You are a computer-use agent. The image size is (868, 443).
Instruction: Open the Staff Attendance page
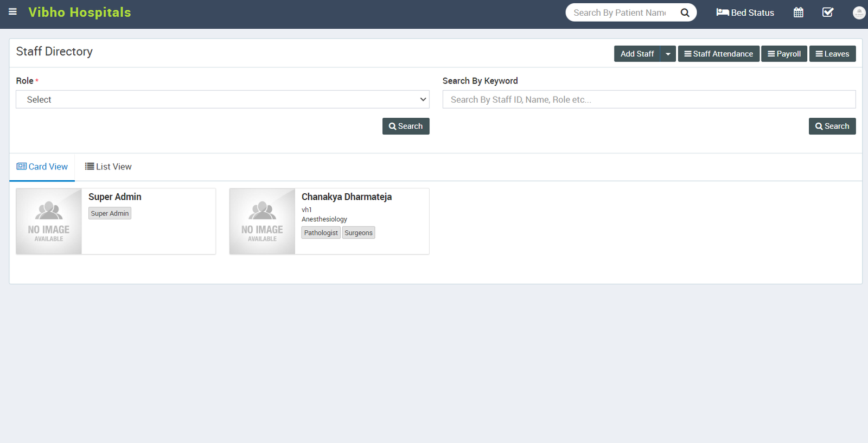pyautogui.click(x=718, y=54)
